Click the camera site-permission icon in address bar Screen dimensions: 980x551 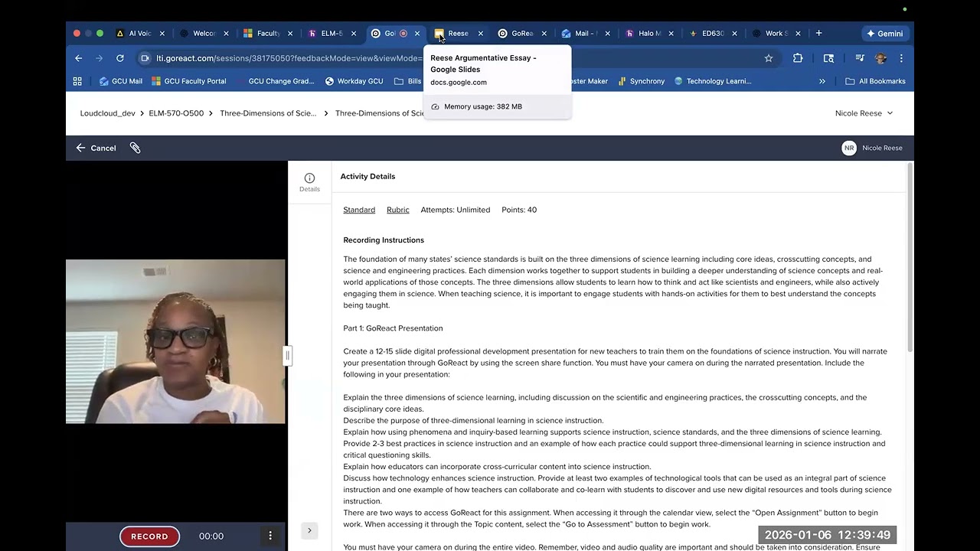tap(145, 58)
